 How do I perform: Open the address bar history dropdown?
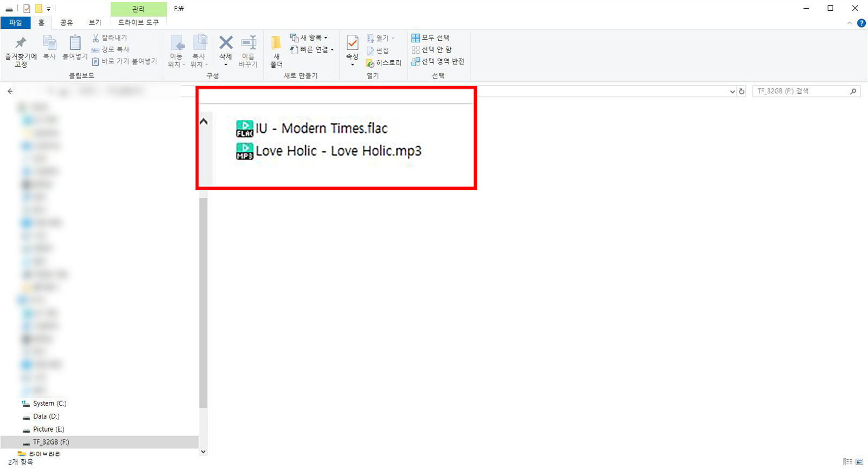tap(732, 92)
